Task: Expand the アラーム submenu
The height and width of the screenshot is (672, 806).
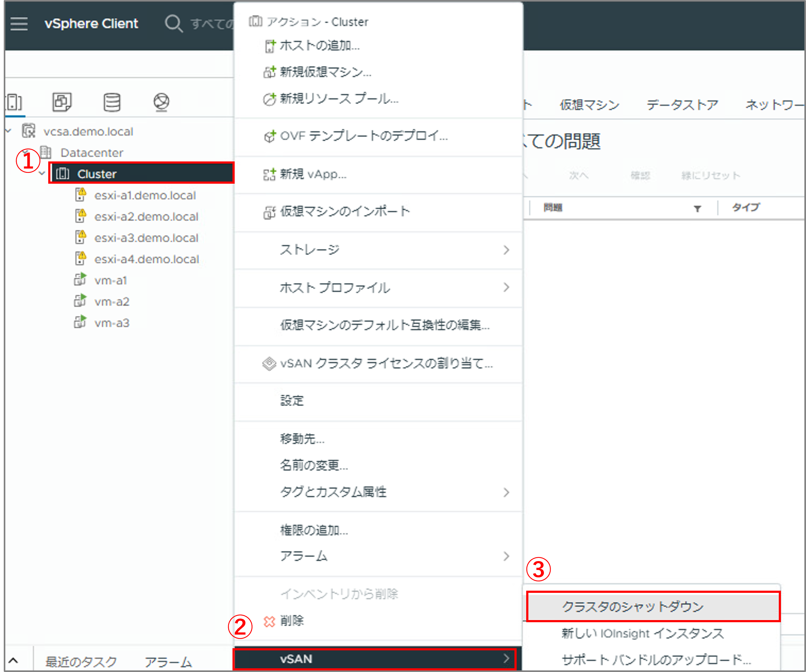Action: pyautogui.click(x=506, y=556)
